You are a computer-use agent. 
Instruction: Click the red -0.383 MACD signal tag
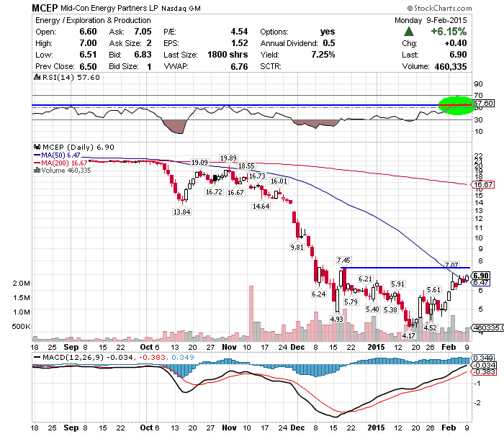tap(484, 372)
